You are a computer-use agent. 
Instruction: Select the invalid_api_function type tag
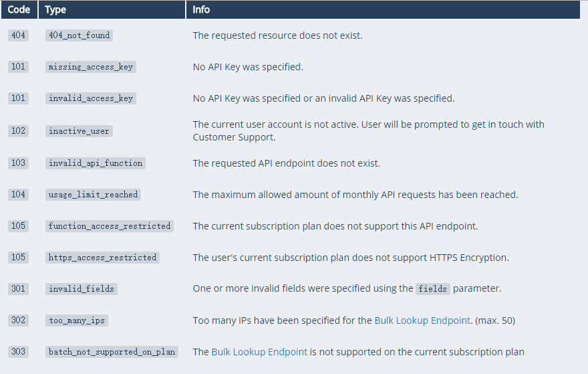(96, 163)
